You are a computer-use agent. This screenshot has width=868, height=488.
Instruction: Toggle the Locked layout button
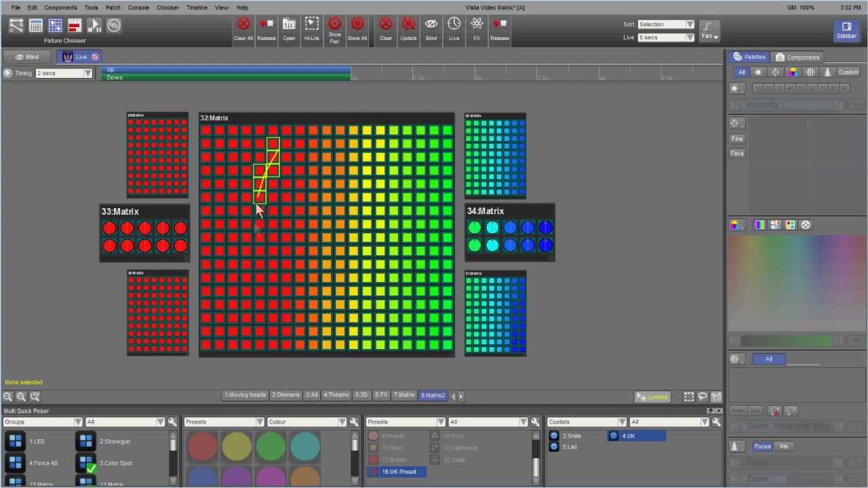pos(652,396)
